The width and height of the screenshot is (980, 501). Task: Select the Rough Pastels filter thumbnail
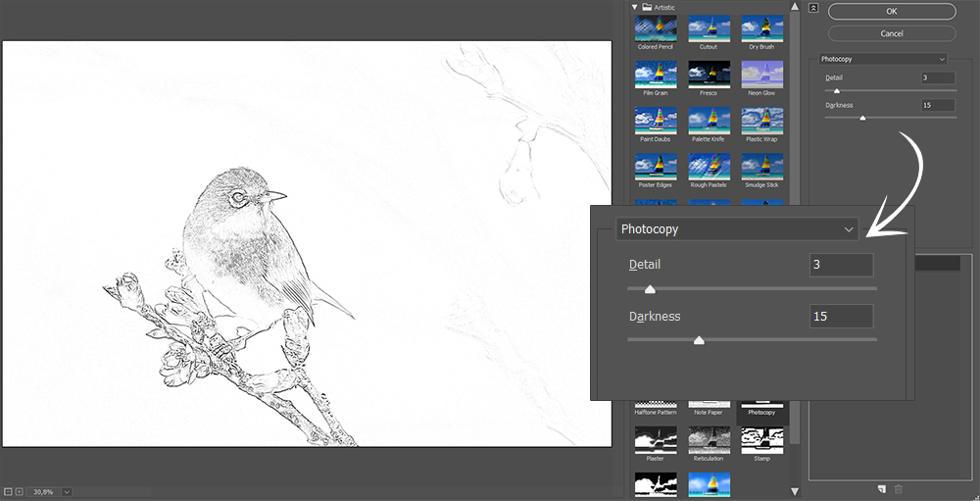point(709,167)
